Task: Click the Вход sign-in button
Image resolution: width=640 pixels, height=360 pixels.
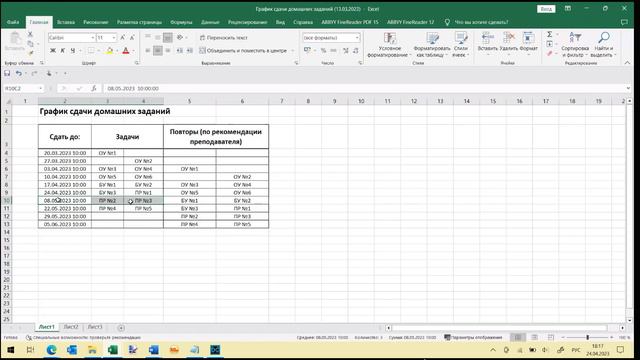Action: pyautogui.click(x=546, y=9)
